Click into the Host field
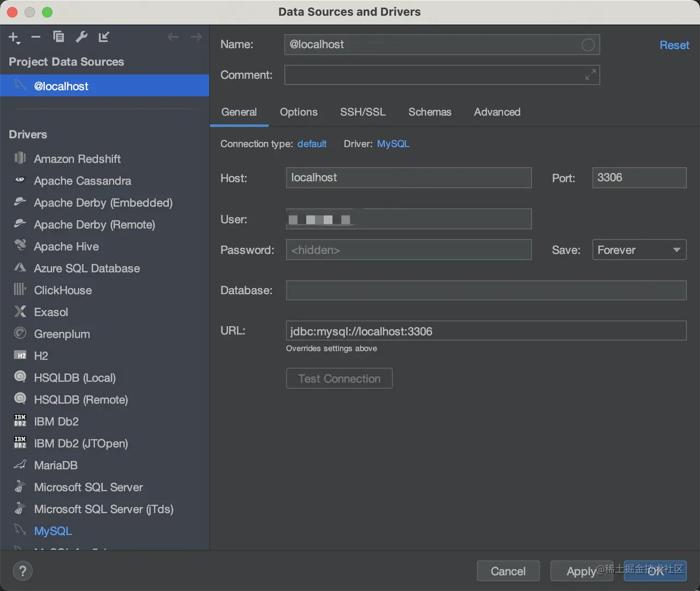The image size is (700, 591). coord(409,178)
